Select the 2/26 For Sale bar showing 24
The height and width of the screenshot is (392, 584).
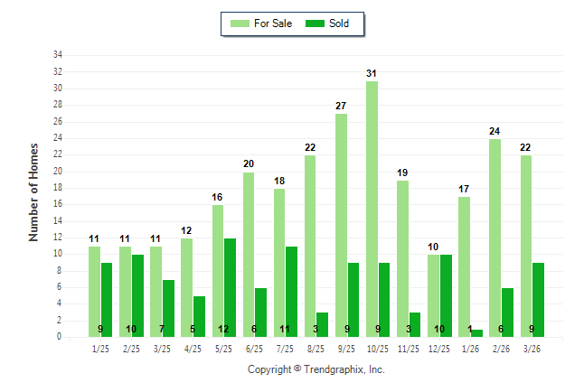[x=495, y=235]
